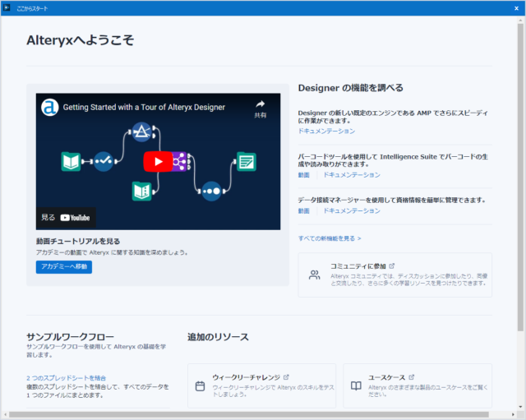
Task: Click the Alteryx logo on video header
Action: (x=49, y=108)
